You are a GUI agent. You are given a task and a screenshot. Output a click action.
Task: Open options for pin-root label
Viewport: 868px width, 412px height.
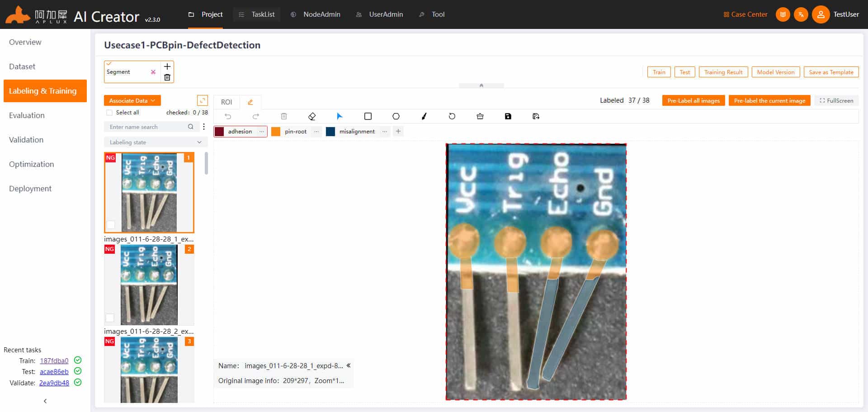coord(316,132)
